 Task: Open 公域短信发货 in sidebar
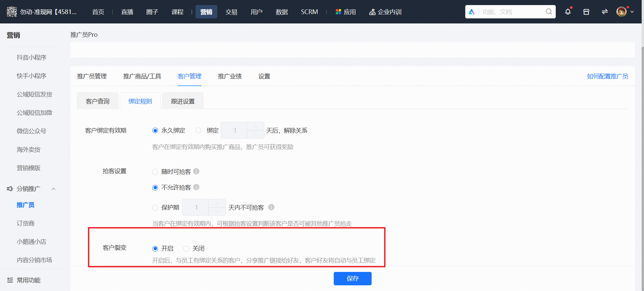[x=35, y=94]
